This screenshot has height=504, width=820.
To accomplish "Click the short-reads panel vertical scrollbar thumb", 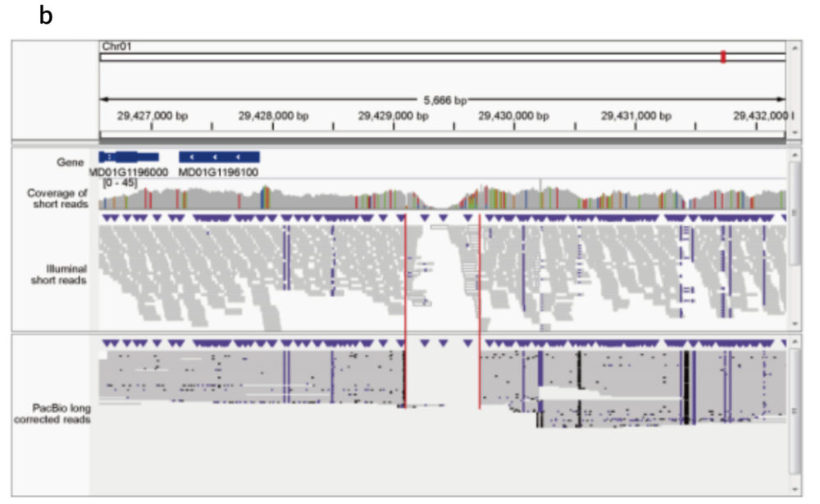I will (793, 213).
